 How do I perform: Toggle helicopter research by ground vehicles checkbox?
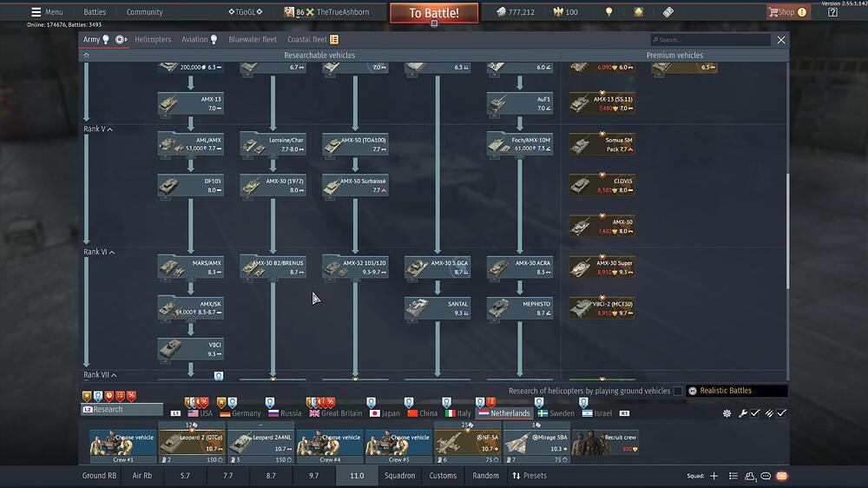point(678,391)
